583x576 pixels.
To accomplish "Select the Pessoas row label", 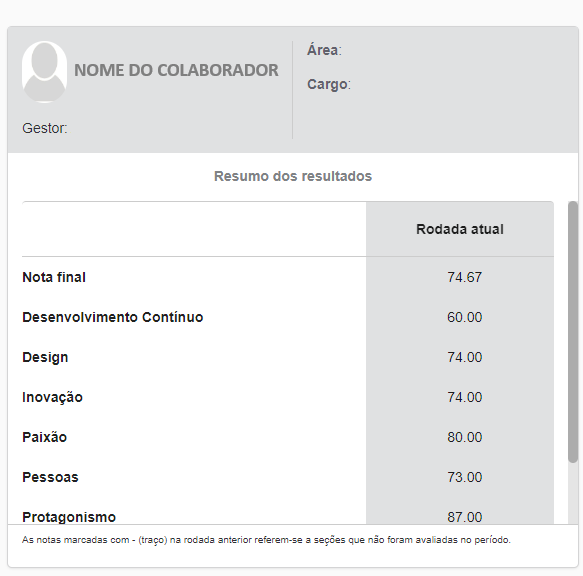I will 50,477.
